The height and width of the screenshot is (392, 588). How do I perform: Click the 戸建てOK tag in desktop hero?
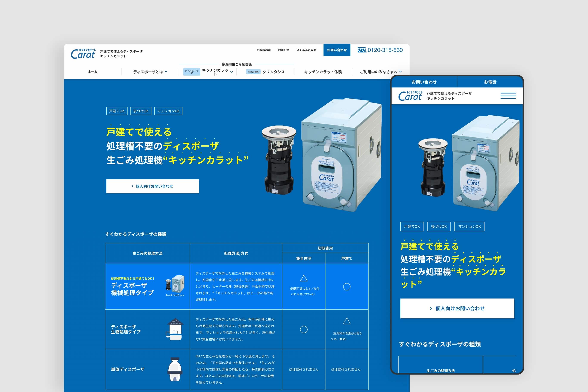click(117, 111)
